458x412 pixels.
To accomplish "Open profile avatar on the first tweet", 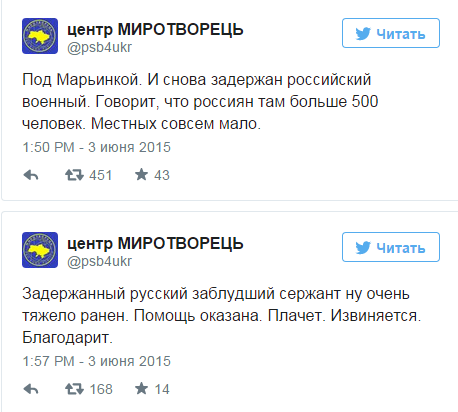I will pyautogui.click(x=40, y=36).
